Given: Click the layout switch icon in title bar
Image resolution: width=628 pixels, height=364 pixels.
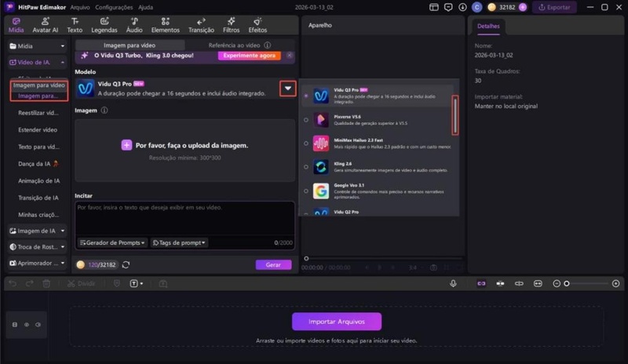Looking at the screenshot, I should tap(434, 7).
